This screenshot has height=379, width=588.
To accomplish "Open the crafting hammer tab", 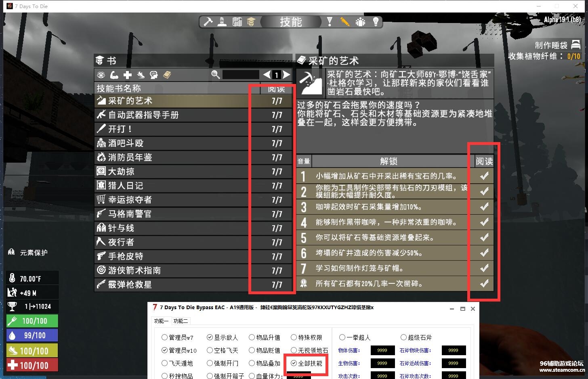I will 208,22.
